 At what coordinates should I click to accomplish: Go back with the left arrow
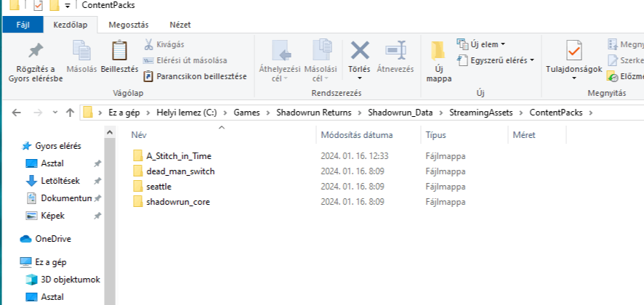click(x=16, y=113)
